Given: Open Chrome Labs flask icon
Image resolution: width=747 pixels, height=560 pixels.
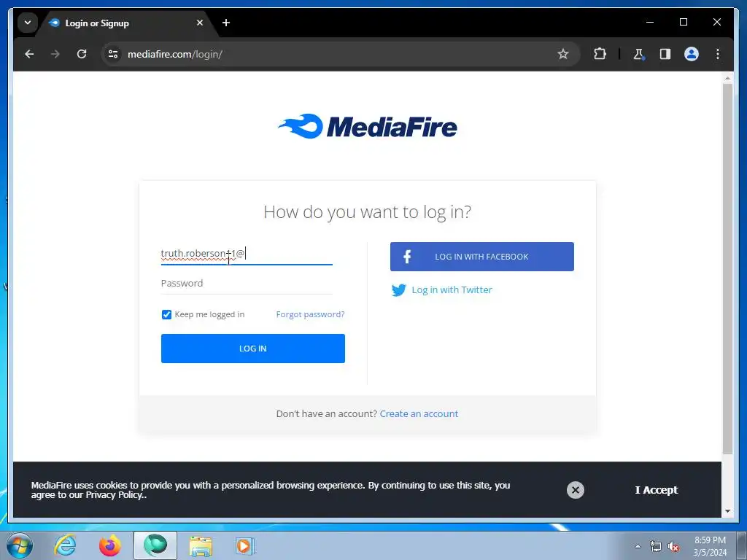Looking at the screenshot, I should 639,54.
